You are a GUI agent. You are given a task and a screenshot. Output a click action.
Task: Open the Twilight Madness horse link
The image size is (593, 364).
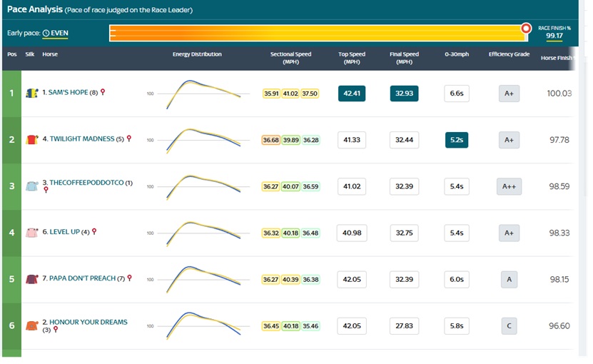coord(82,139)
